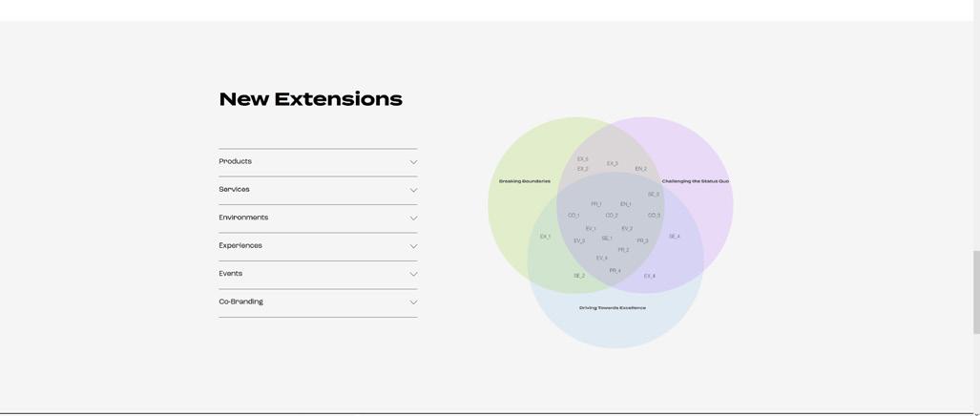Screen dimensions: 980x416
Task: Click the Events heading text
Action: click(x=230, y=274)
